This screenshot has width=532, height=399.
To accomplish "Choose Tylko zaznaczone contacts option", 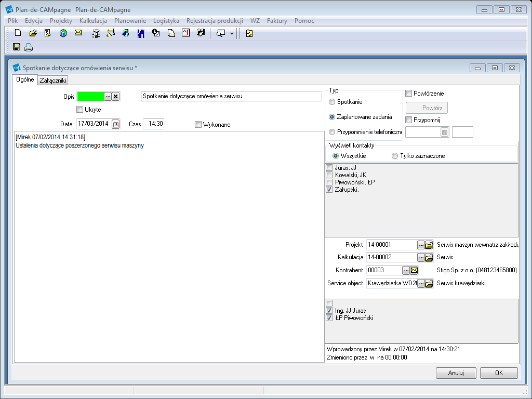I will [x=395, y=156].
